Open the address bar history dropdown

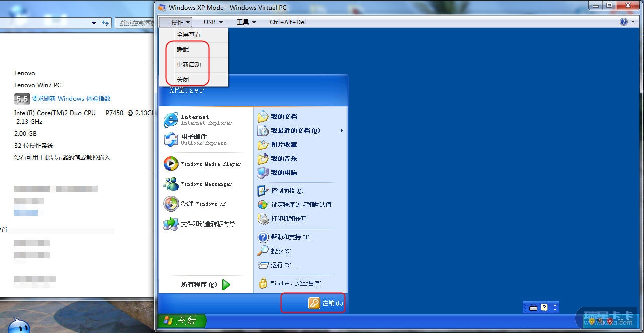[94, 23]
